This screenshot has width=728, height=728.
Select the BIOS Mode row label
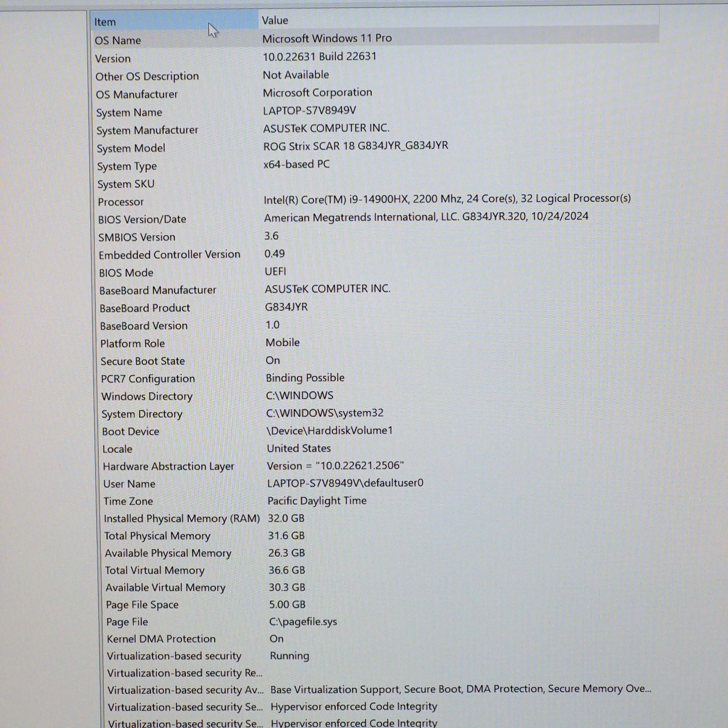coord(126,273)
